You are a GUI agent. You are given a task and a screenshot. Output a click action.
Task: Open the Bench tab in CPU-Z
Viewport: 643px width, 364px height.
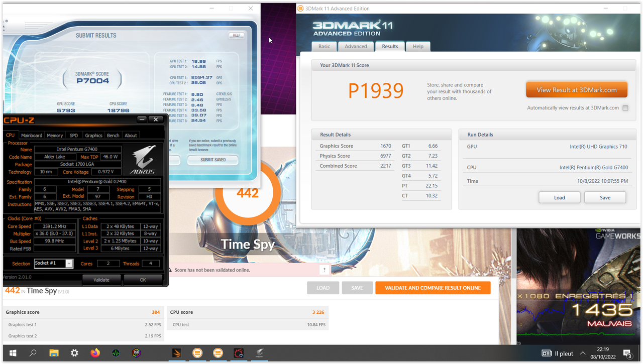114,136
